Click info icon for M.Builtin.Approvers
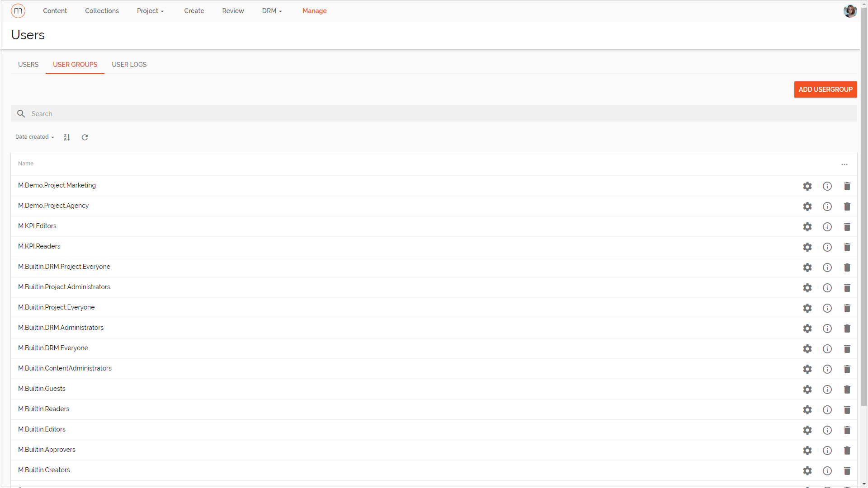The width and height of the screenshot is (868, 488). [x=827, y=450]
